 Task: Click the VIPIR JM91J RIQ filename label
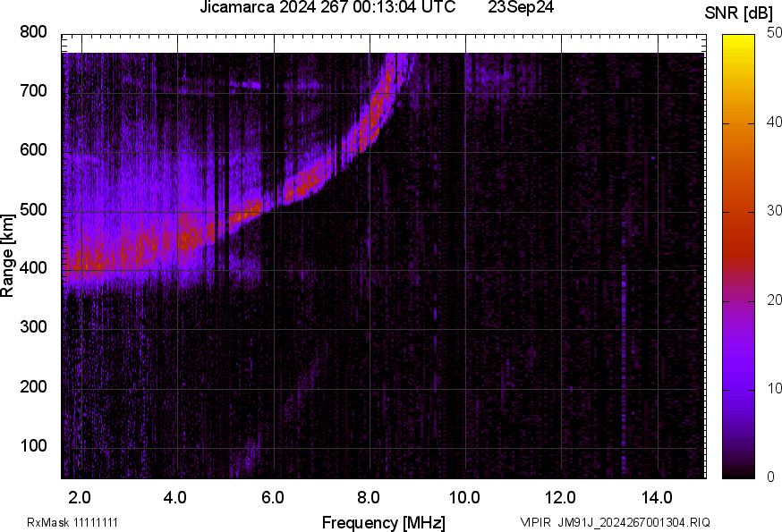(x=616, y=522)
